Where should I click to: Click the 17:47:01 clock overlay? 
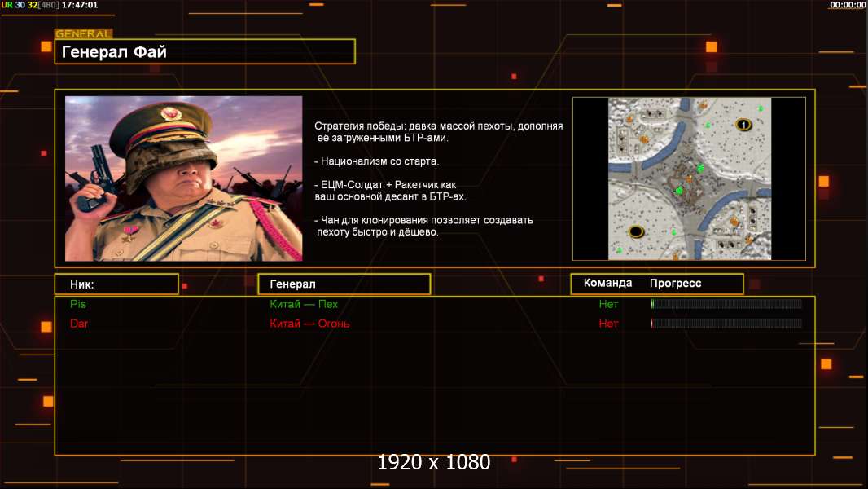pos(80,5)
